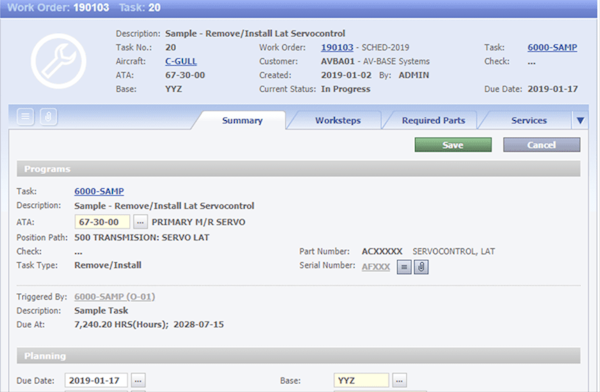Image resolution: width=600 pixels, height=392 pixels.
Task: Select created date '2019-01-02' text
Action: pyautogui.click(x=346, y=75)
